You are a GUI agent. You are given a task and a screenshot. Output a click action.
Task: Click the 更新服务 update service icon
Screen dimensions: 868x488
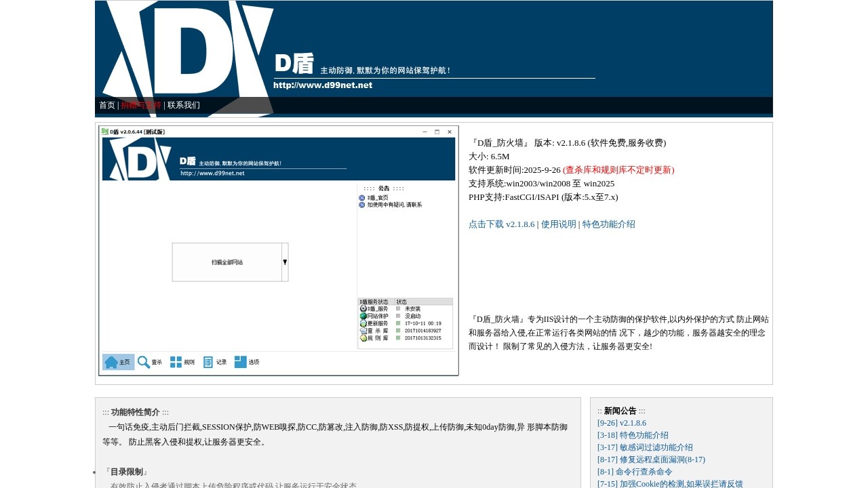[362, 323]
